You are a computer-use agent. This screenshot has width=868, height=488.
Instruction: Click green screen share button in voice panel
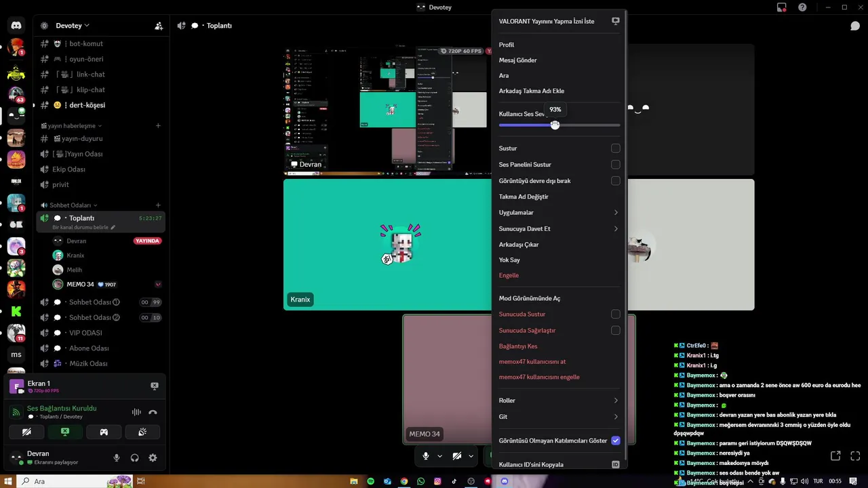[x=65, y=432]
